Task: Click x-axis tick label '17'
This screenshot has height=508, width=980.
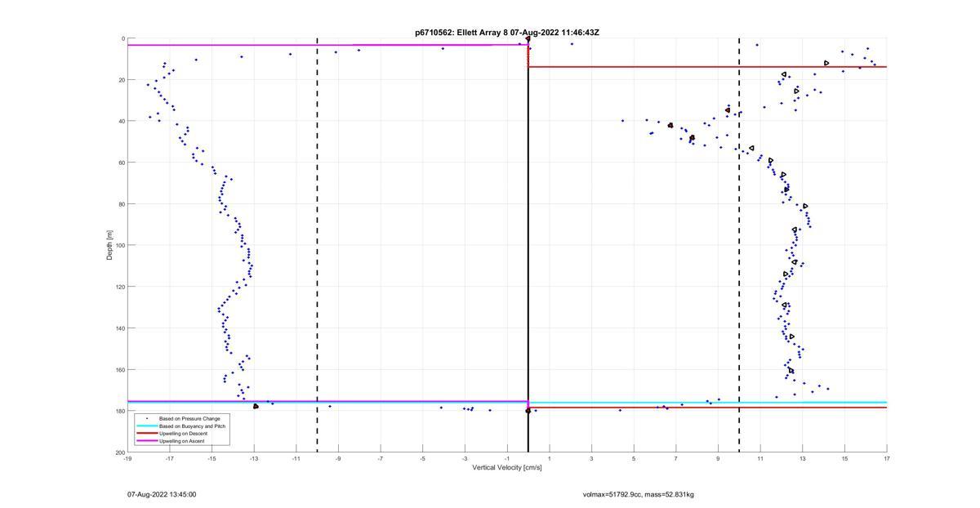Action: [x=887, y=458]
